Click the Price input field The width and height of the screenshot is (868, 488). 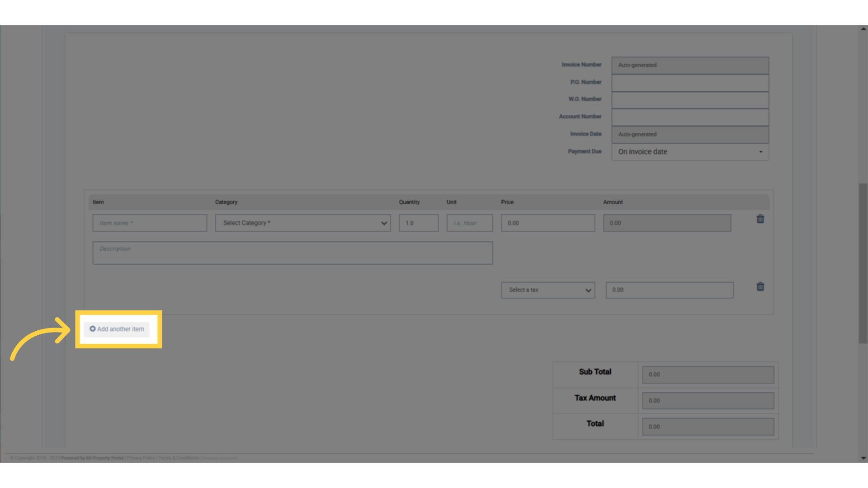547,223
